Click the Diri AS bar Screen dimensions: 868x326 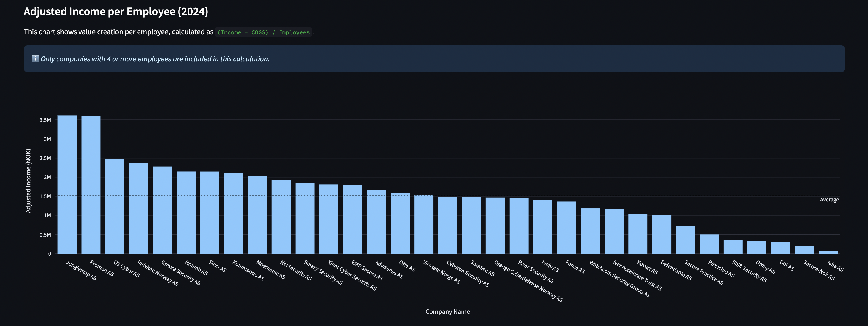click(x=781, y=248)
